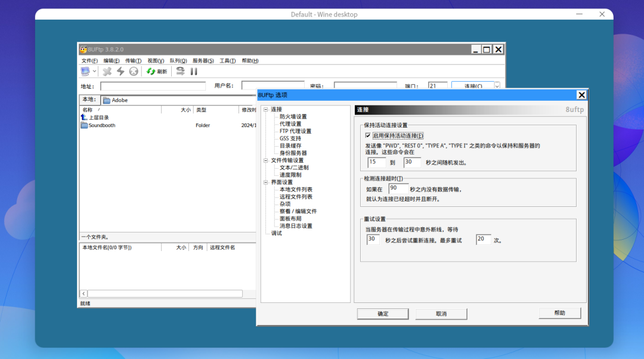Screen dimensions: 644x359
Task: Click the Adobe folder icon in local path
Action: pos(107,100)
